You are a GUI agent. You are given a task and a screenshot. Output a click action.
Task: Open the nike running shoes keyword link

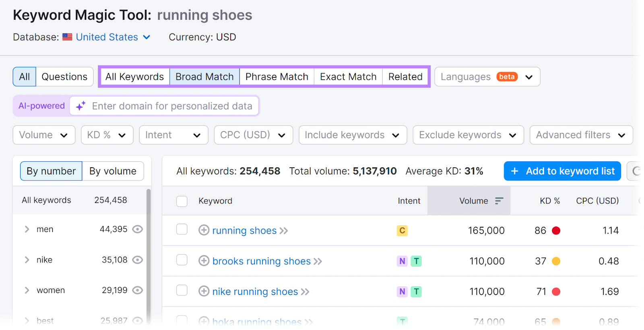tap(255, 292)
